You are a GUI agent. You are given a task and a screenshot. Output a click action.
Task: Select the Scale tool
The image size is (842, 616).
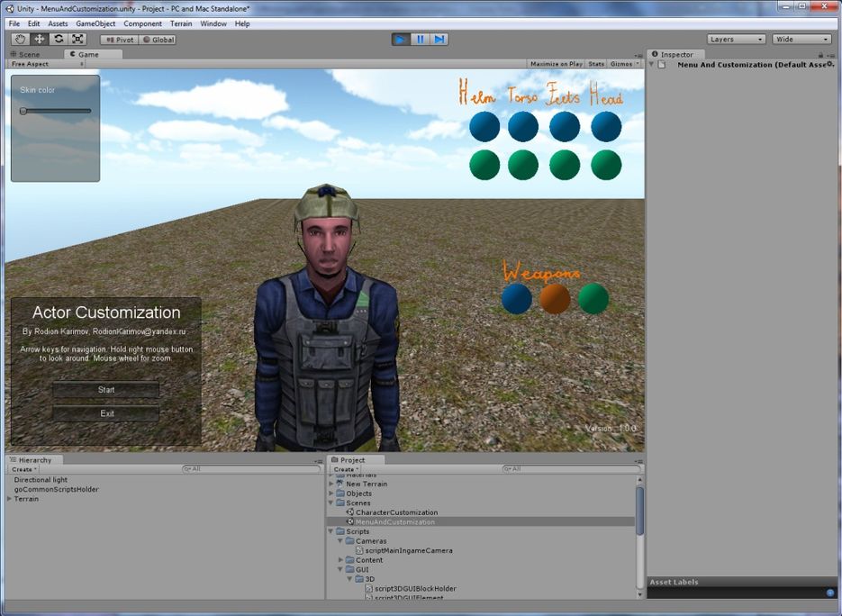click(77, 40)
